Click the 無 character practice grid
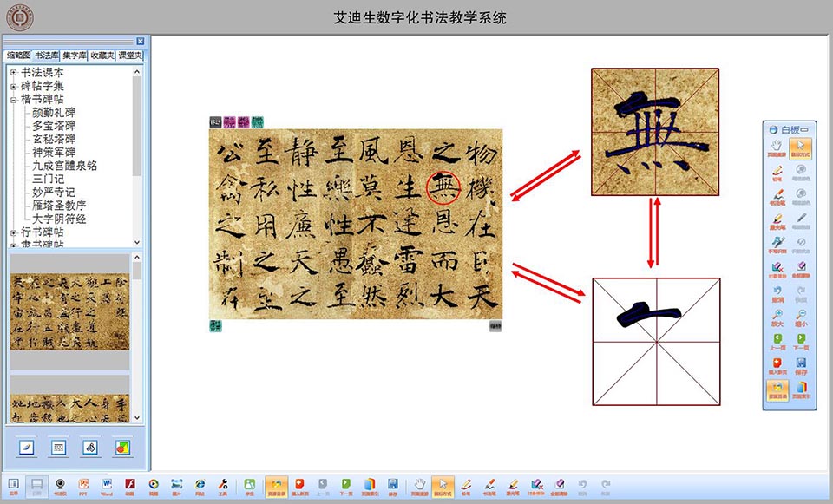 (x=655, y=132)
